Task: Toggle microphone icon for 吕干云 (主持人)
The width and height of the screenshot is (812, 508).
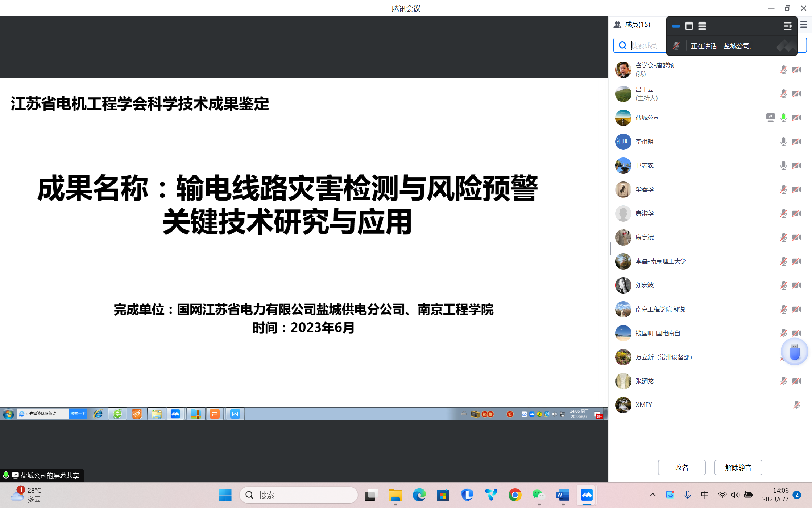Action: [x=783, y=94]
